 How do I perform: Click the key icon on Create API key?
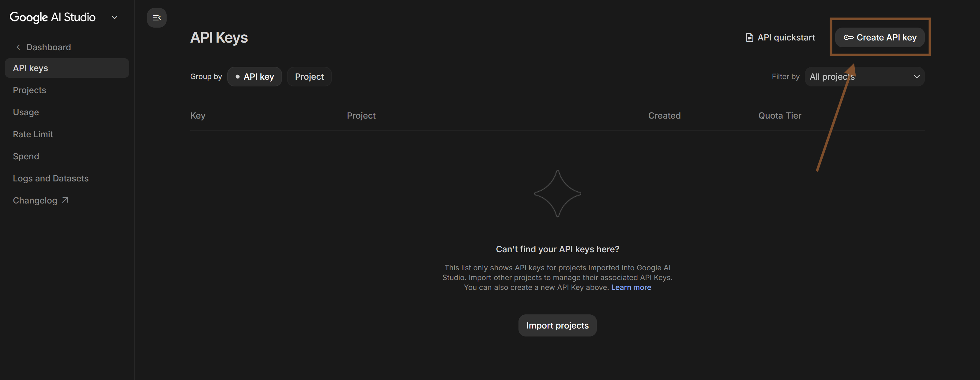848,37
